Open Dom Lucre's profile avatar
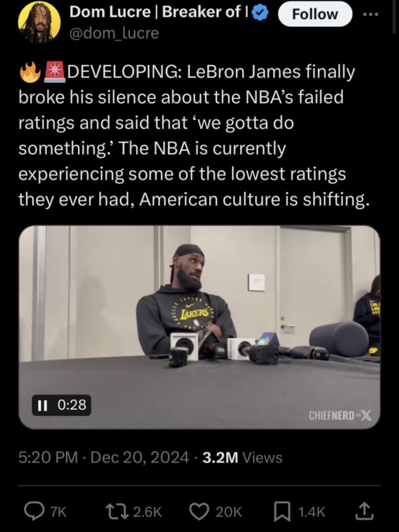 pos(39,22)
